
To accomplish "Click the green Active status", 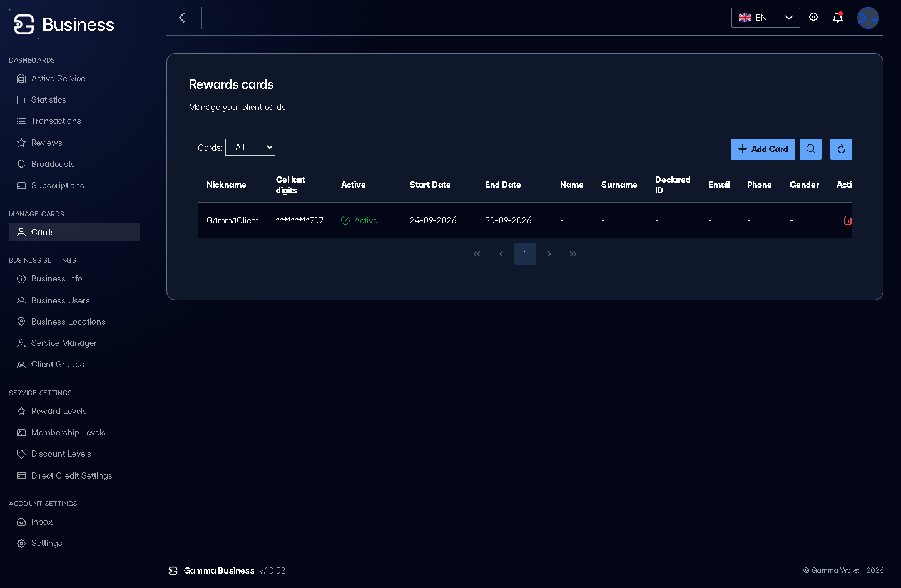I will [x=359, y=220].
